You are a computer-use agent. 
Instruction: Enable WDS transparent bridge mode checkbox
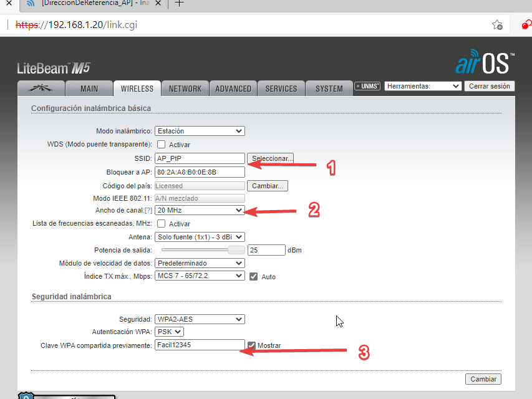161,145
